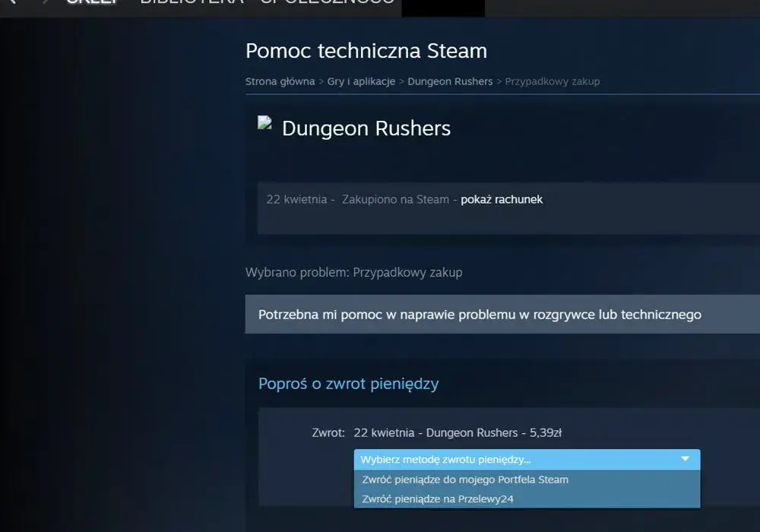760x532 pixels.
Task: Click the refund line showing 5,39zł
Action: coord(458,432)
